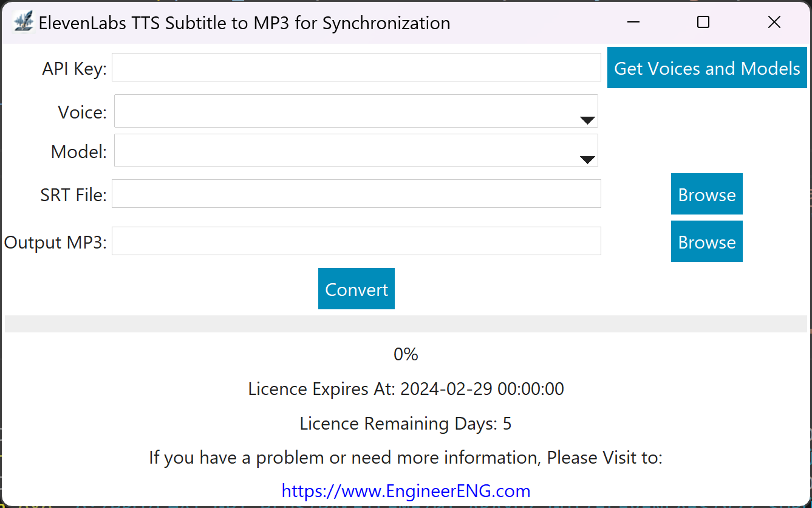Click the Output MP3 label
This screenshot has height=508, width=812.
click(x=55, y=242)
